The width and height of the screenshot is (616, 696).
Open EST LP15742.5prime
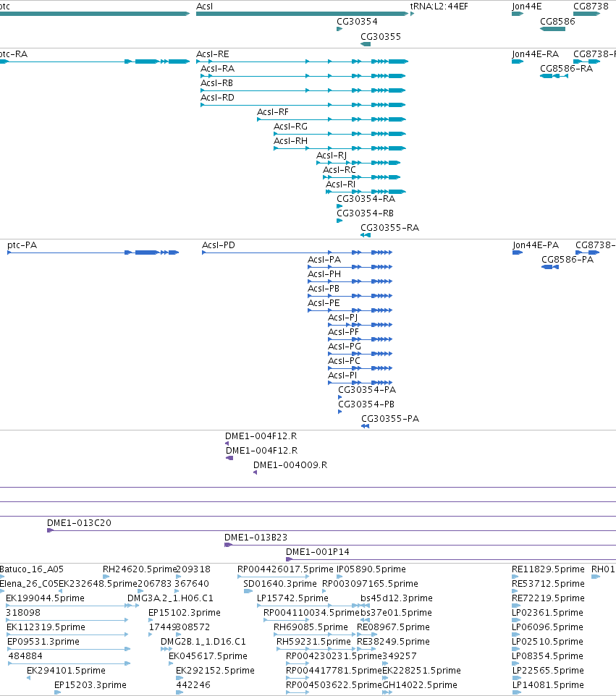[x=292, y=598]
